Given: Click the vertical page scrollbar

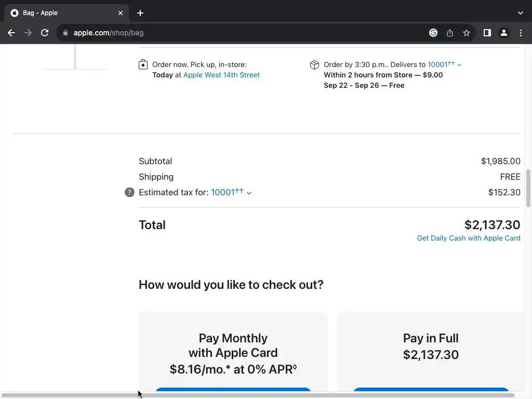Looking at the screenshot, I should [x=528, y=188].
